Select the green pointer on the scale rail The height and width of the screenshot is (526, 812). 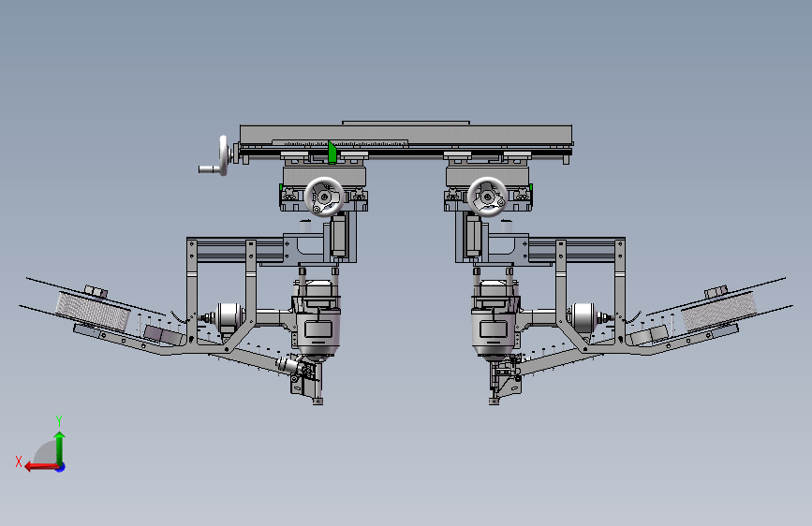tap(332, 153)
